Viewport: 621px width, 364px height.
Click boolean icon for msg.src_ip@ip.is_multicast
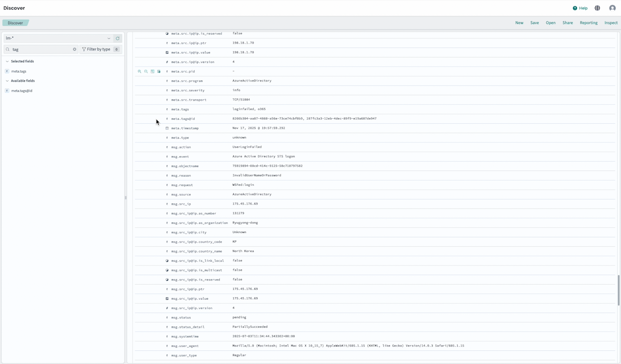tap(167, 270)
